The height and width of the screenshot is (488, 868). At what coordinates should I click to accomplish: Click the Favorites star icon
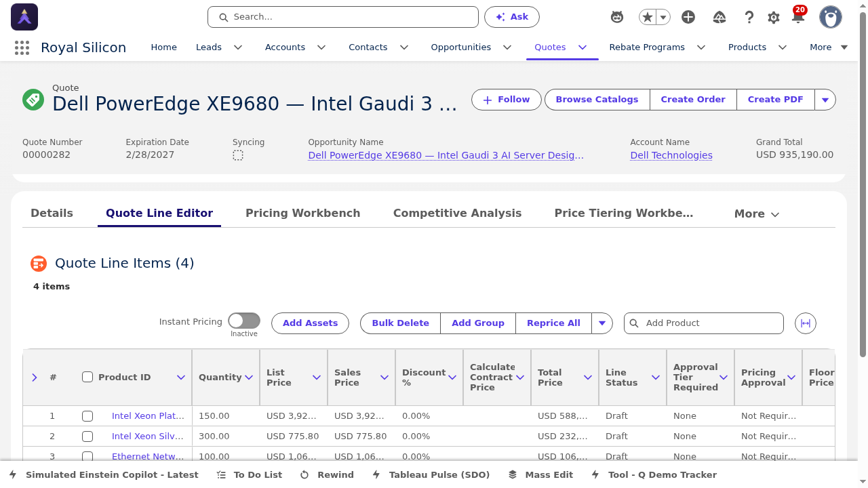coord(648,17)
